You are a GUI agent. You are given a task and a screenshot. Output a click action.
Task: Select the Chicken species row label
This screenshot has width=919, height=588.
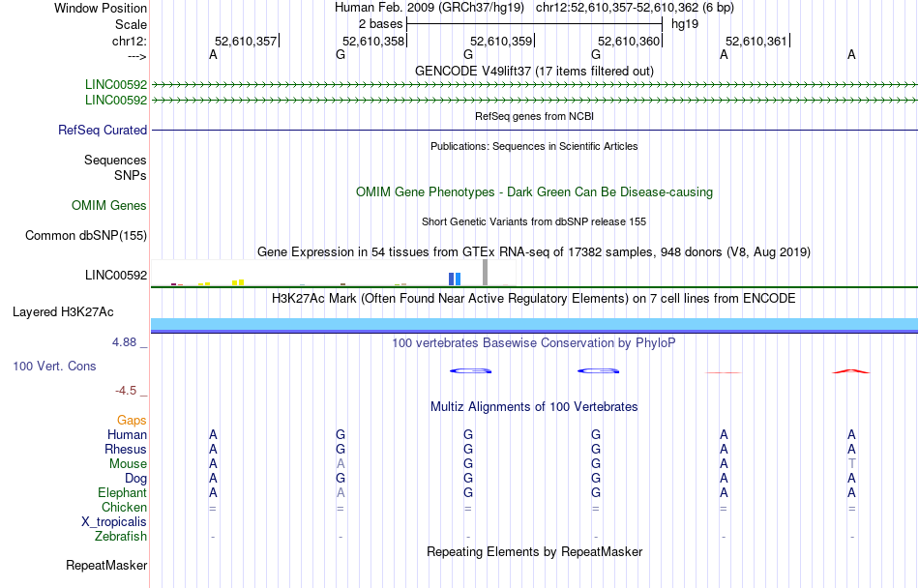click(124, 507)
